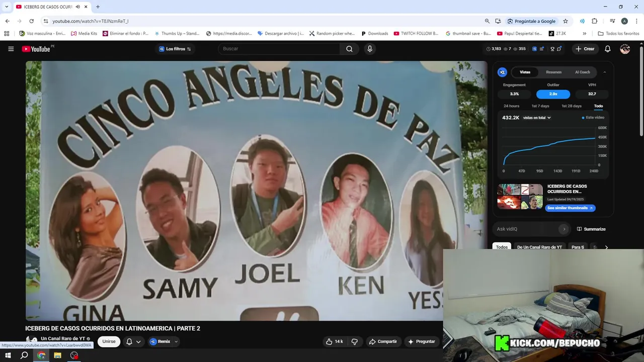644x362 pixels.
Task: Select De Un Canal Raro de YT chip
Action: click(x=539, y=247)
